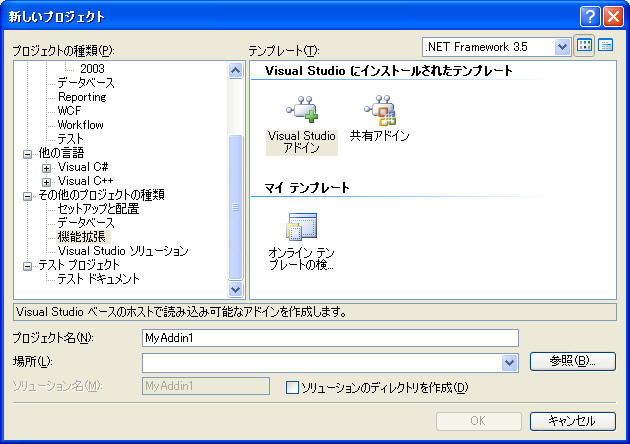This screenshot has width=630, height=444.
Task: Expand the Visual C++ tree node
Action: [47, 182]
